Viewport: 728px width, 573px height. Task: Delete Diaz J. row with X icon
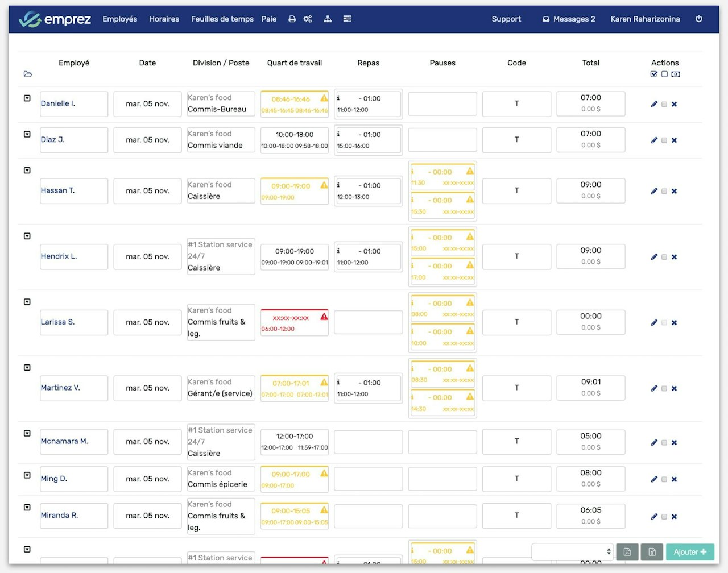click(x=674, y=140)
